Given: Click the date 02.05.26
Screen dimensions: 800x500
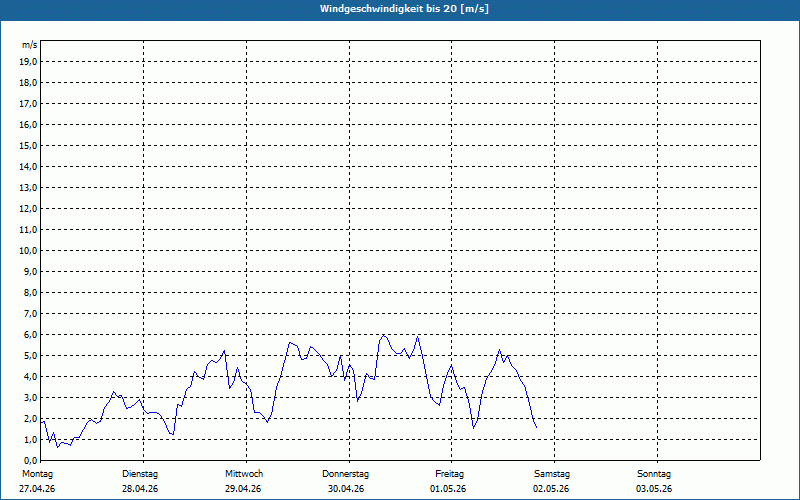Looking at the screenshot, I should tap(551, 489).
